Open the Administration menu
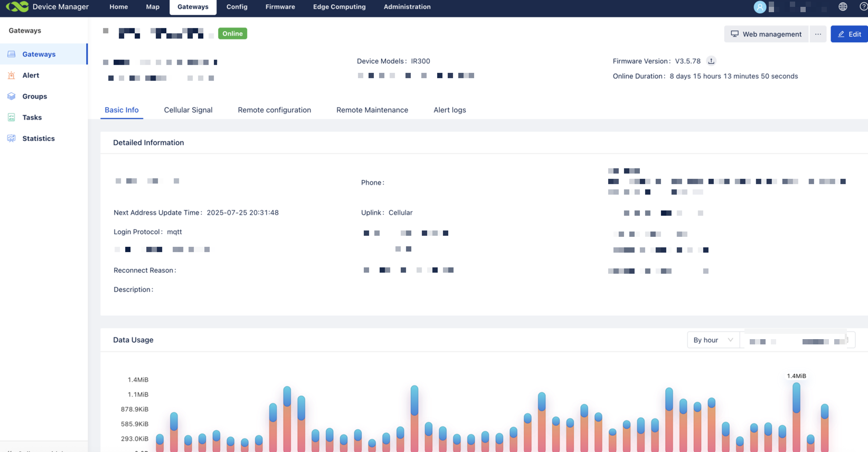 pos(407,7)
